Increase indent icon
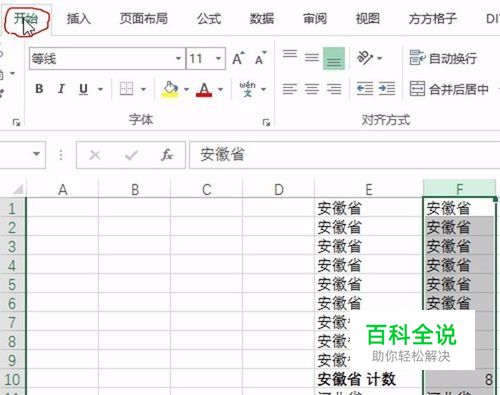The image size is (500, 395). [x=387, y=89]
